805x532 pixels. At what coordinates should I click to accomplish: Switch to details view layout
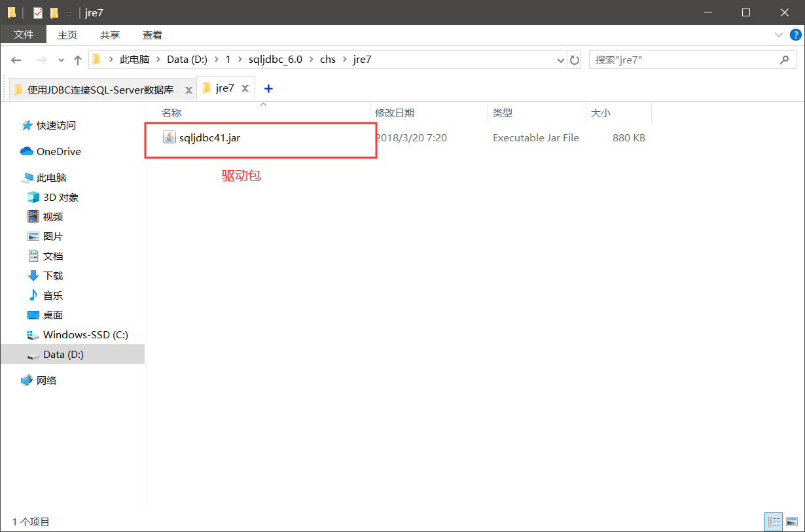[x=774, y=522]
